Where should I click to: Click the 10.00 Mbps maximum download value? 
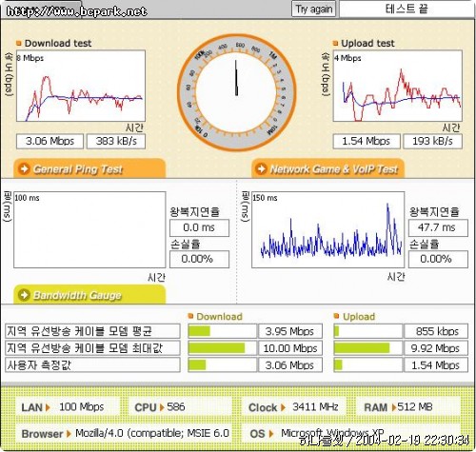pos(290,348)
